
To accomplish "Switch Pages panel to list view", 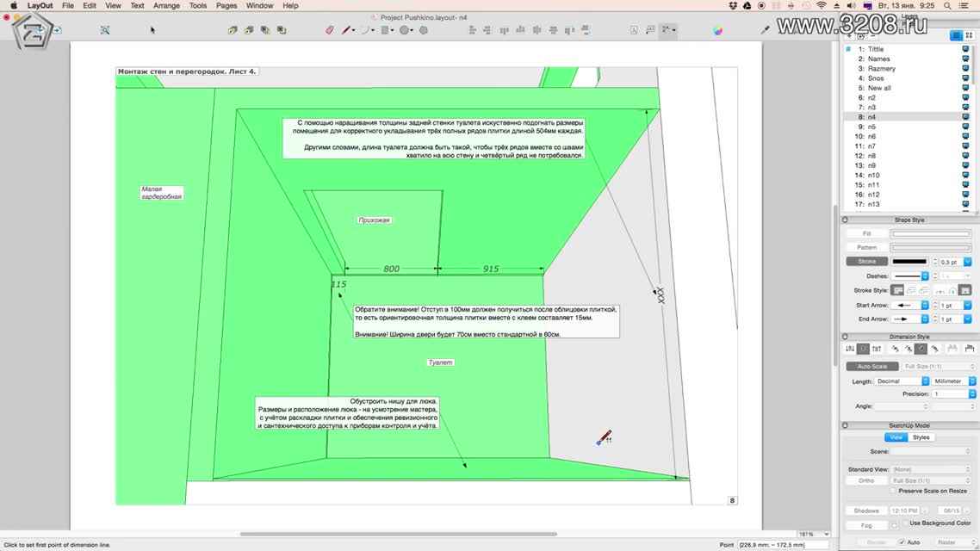I will pos(956,35).
